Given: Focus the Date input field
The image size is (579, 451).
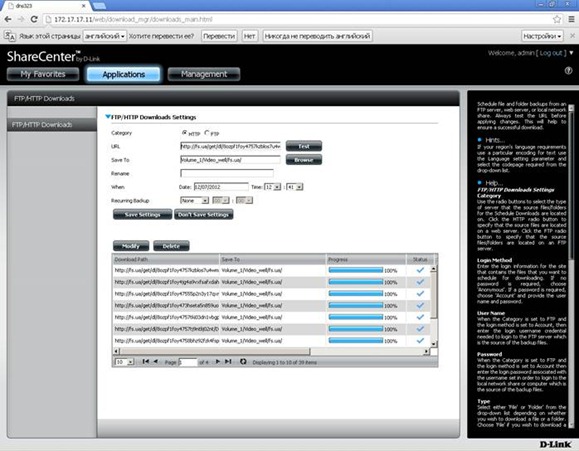Looking at the screenshot, I should tap(221, 187).
